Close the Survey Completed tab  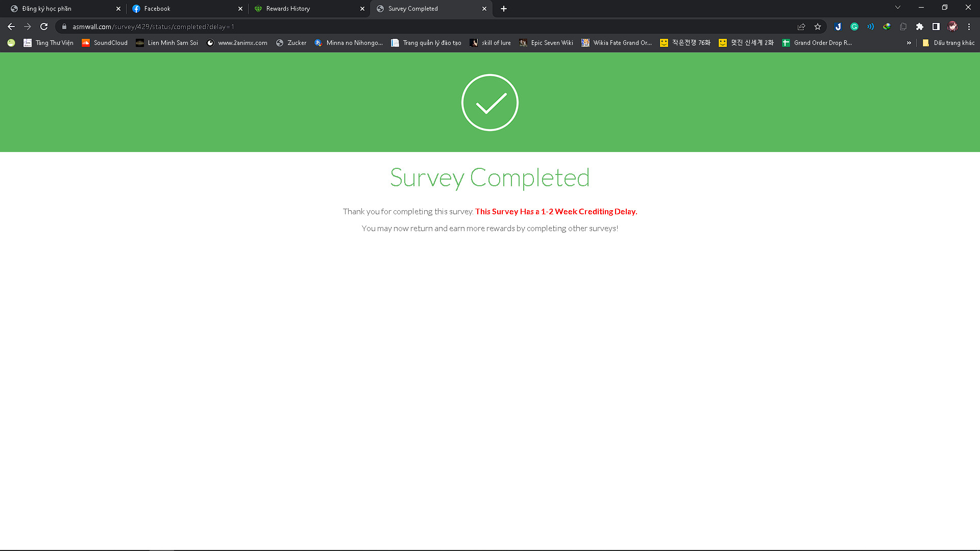click(x=484, y=9)
